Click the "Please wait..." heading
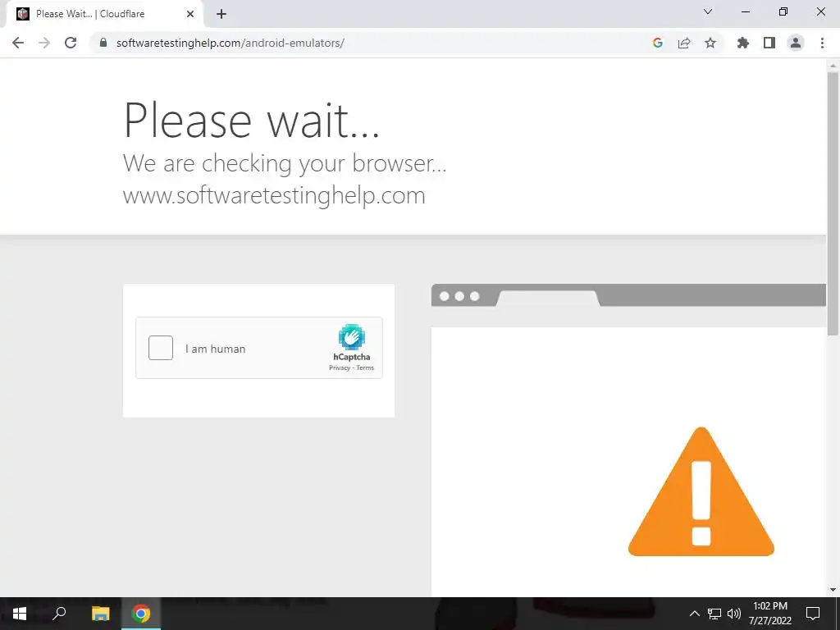Viewport: 840px width, 630px height. (x=252, y=120)
